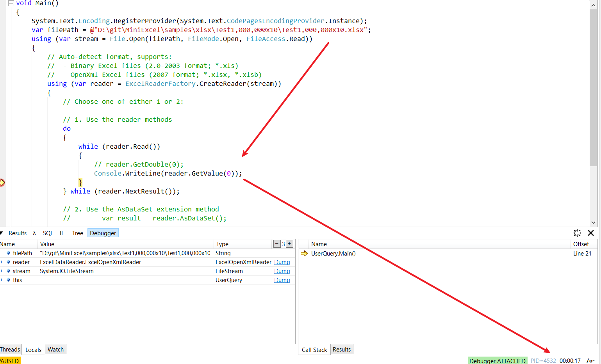Screen dimensions: 601x364
Task: Expand the stream variable in Locals
Action: coord(2,271)
